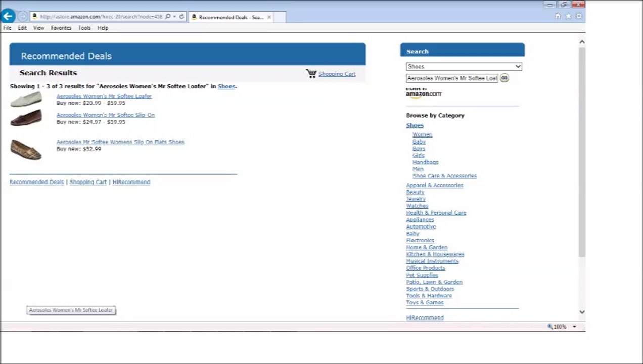Click the page scrollbar down arrow
643x364 pixels.
(582, 312)
